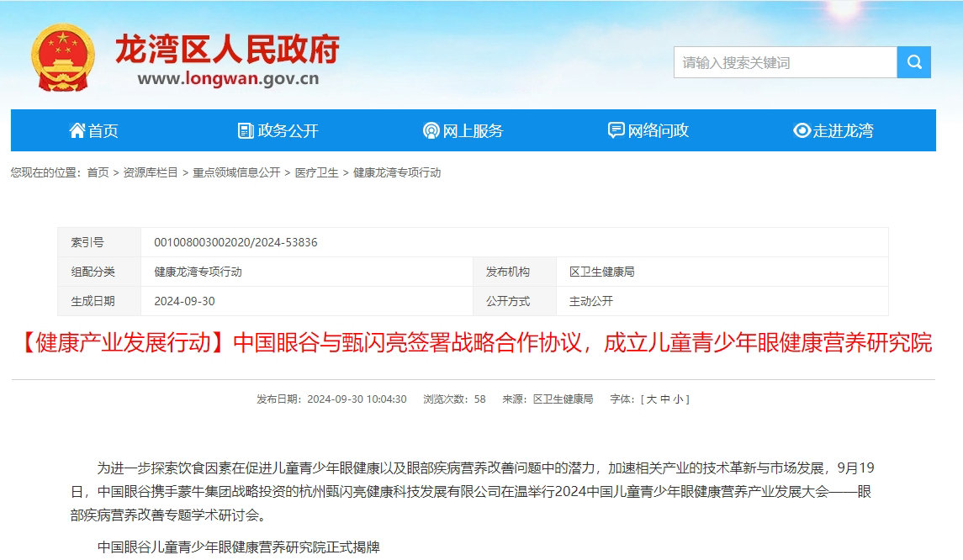Click the 组配分类 label cell

point(99,272)
